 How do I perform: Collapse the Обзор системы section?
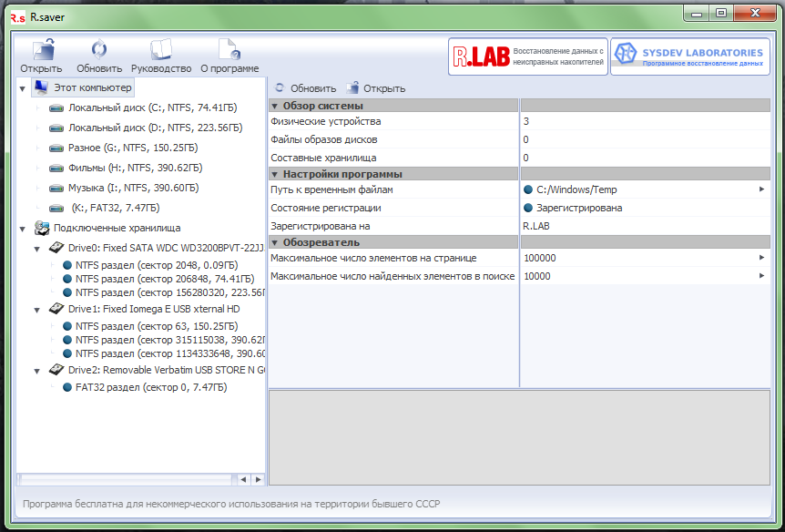tap(275, 106)
